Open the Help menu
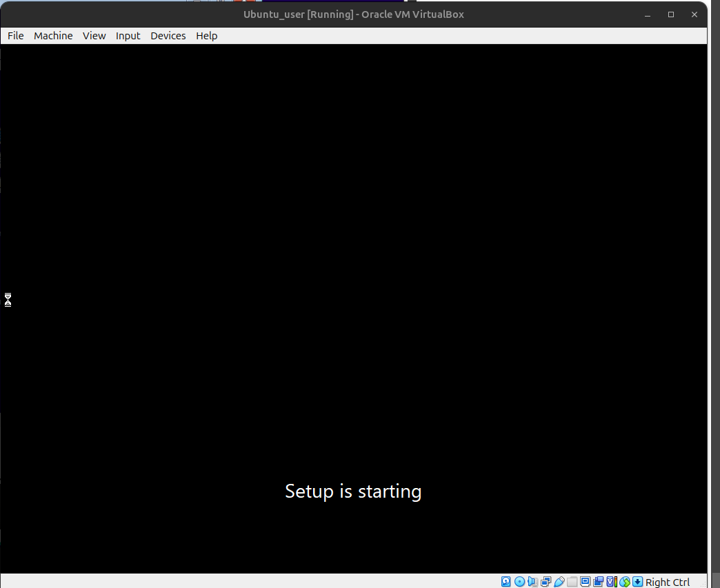720x588 pixels. pos(207,36)
